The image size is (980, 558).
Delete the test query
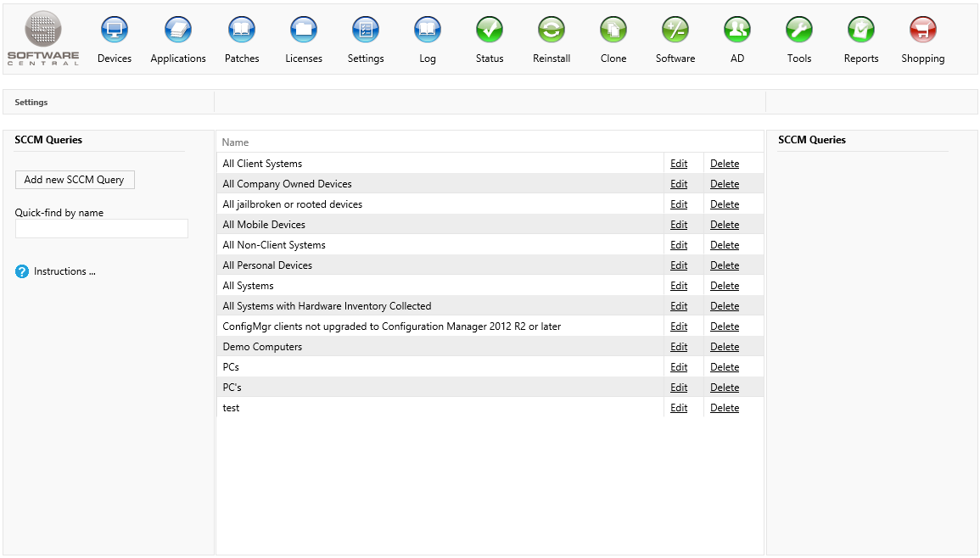[x=725, y=408]
